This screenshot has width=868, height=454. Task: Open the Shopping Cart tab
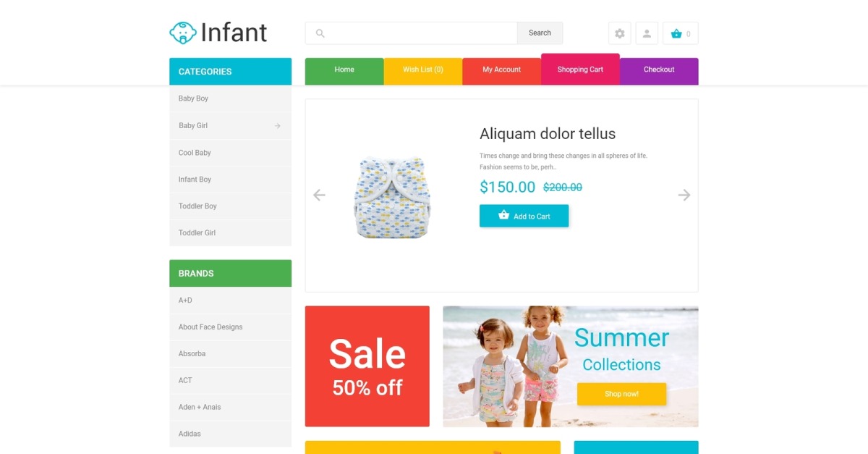580,70
